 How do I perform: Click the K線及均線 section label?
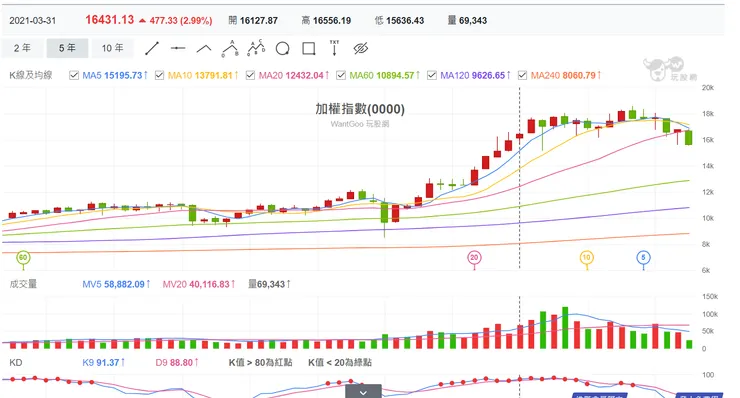tap(31, 75)
